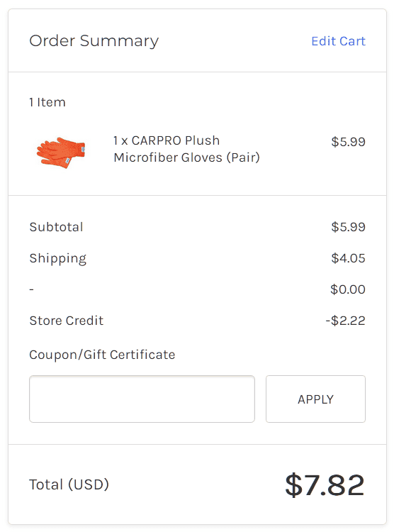This screenshot has width=394, height=532.
Task: Click the $5.99 item price
Action: [348, 142]
